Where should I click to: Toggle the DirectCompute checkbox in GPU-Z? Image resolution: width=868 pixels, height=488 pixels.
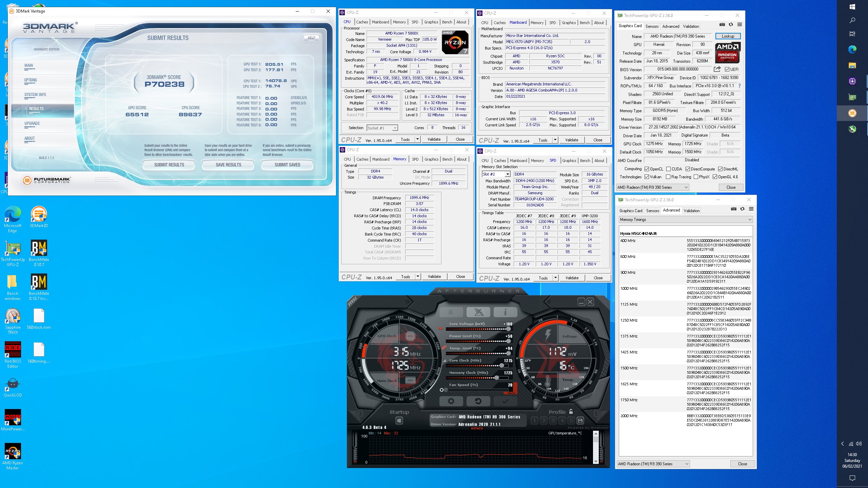pyautogui.click(x=688, y=169)
